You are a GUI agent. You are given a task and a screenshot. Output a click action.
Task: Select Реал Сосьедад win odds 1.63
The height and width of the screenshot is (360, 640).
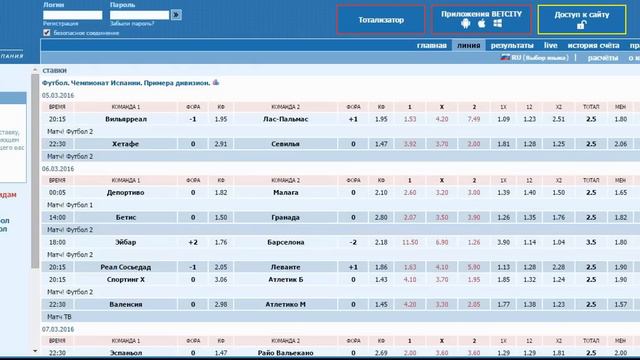[x=410, y=267]
